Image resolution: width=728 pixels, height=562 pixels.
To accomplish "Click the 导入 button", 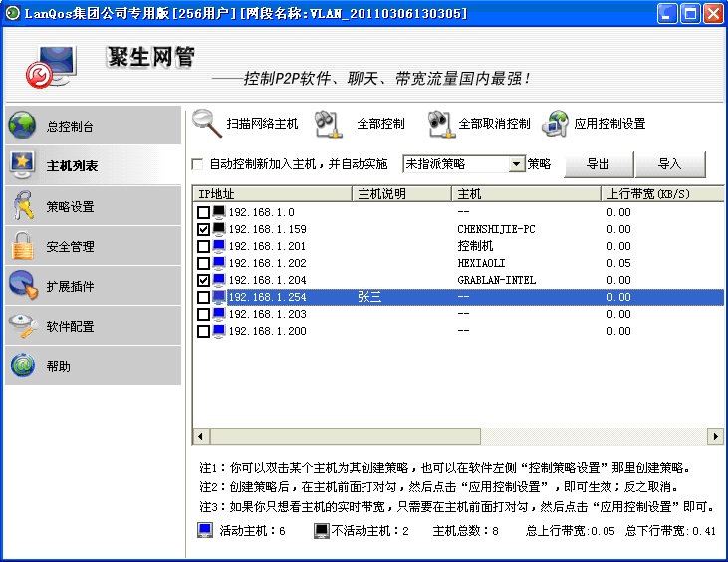I will (x=670, y=164).
